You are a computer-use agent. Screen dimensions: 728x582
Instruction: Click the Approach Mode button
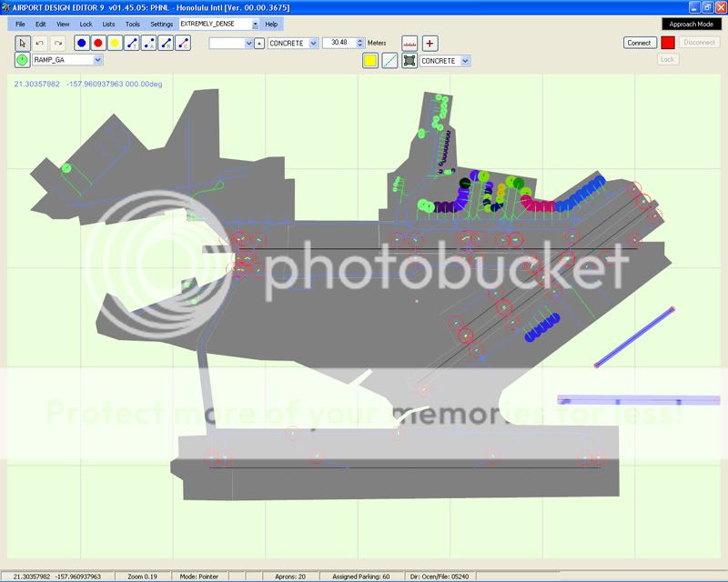pyautogui.click(x=692, y=25)
